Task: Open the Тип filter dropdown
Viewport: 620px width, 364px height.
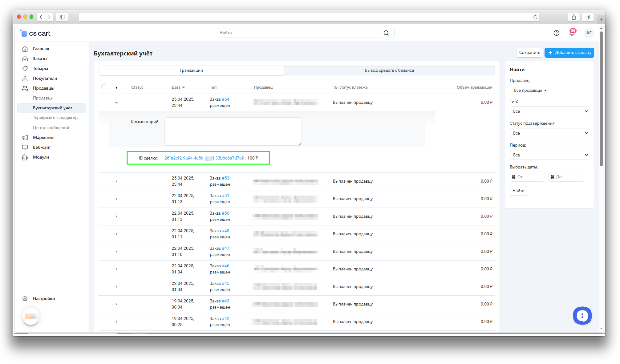Action: tap(549, 111)
